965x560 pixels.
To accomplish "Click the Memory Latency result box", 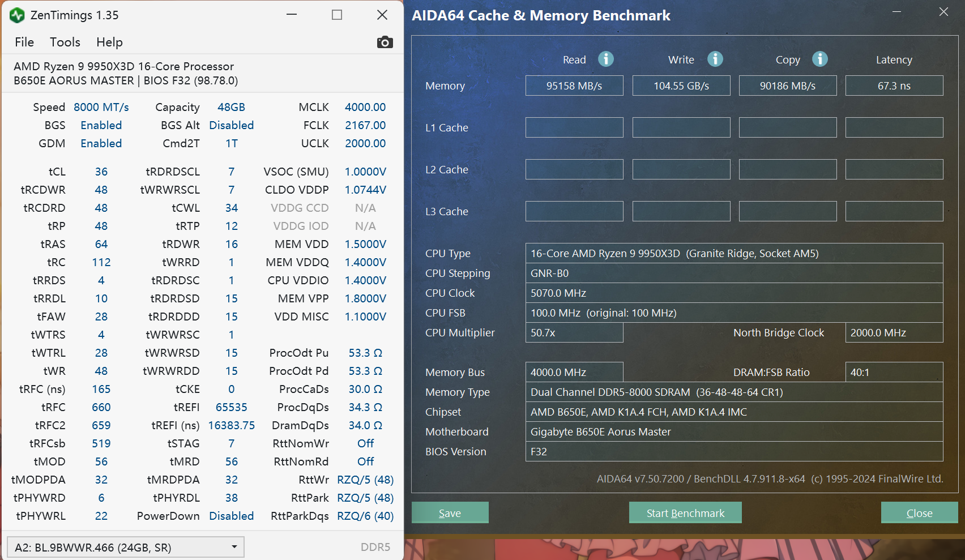I will click(894, 86).
